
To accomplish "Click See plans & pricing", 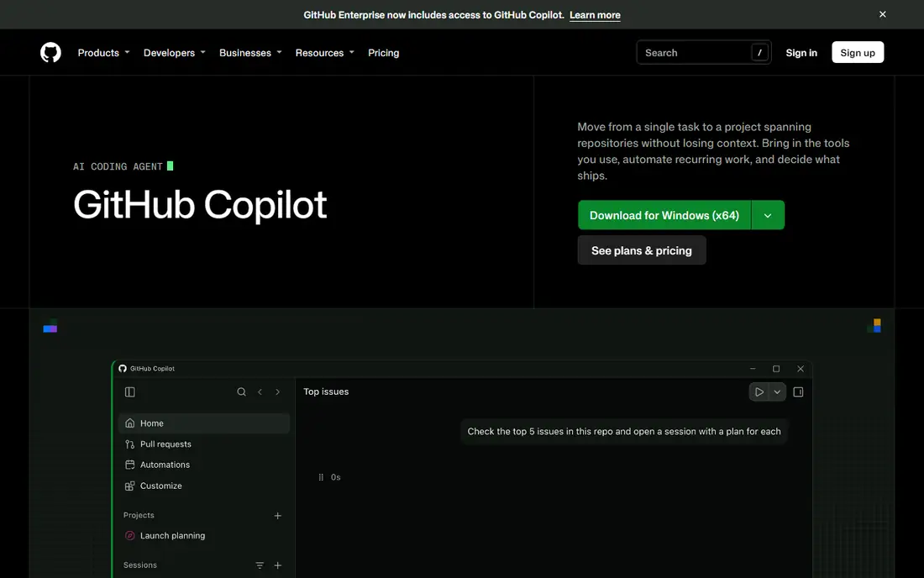I will pos(641,250).
